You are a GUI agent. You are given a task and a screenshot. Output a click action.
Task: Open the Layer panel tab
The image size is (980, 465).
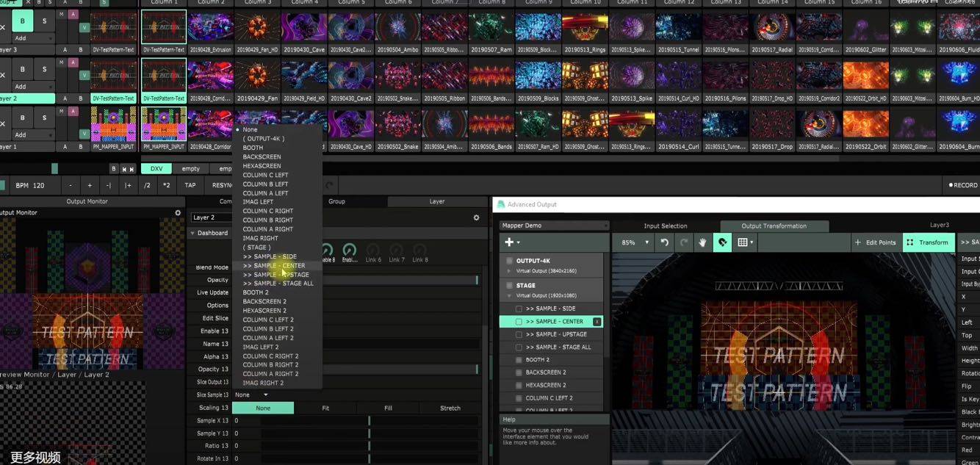coord(437,201)
